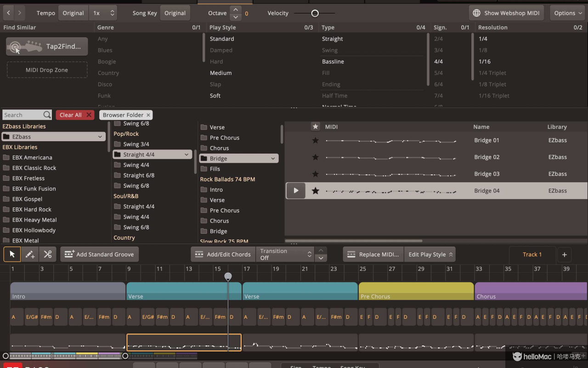
Task: Sort by the Name column header
Action: click(x=481, y=127)
